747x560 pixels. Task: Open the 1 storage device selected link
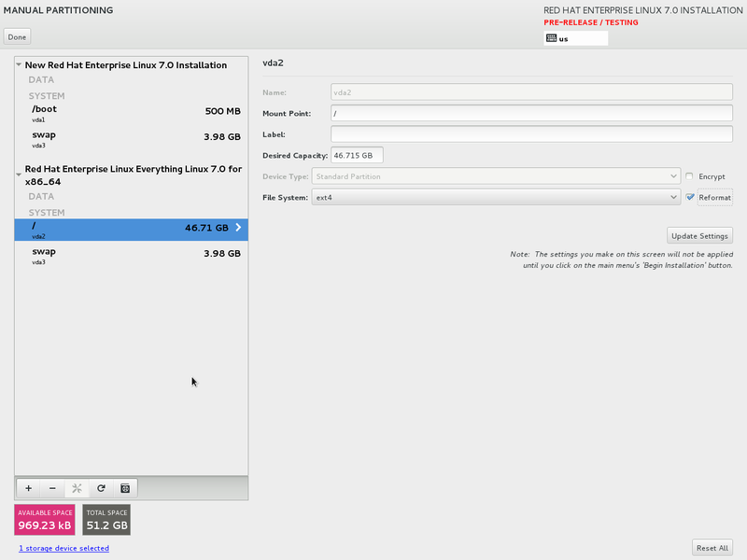click(x=63, y=548)
